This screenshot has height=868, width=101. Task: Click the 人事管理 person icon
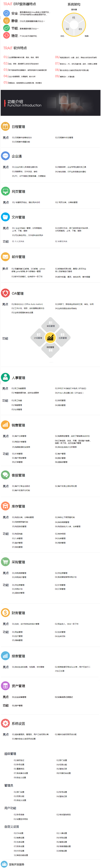(x=5, y=377)
